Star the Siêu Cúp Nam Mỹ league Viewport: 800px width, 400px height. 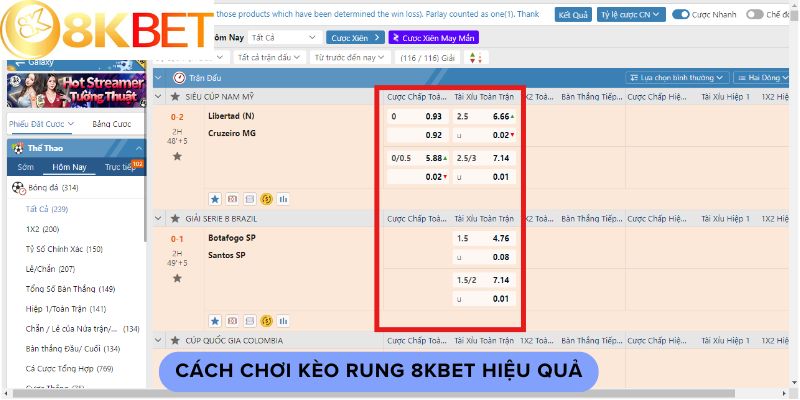[175, 96]
